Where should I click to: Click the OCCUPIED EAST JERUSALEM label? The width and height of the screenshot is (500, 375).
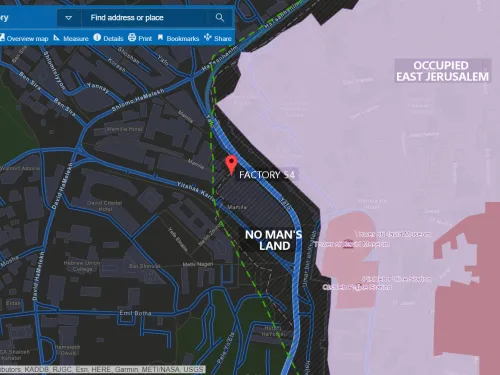pyautogui.click(x=442, y=71)
